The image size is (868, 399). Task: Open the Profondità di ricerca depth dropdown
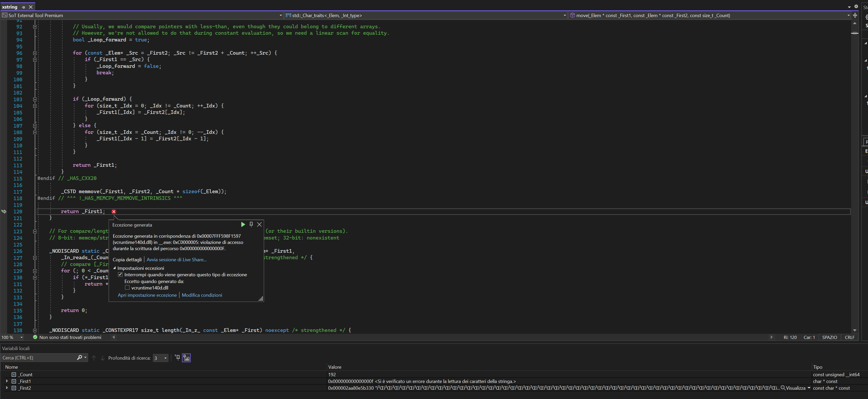[x=165, y=358]
